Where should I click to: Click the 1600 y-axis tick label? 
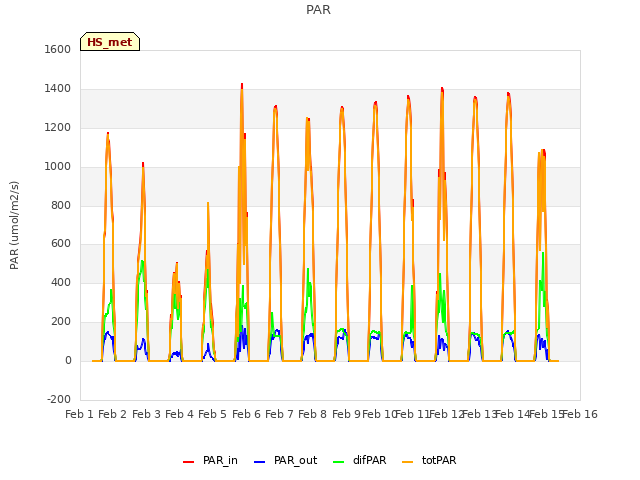pyautogui.click(x=58, y=49)
